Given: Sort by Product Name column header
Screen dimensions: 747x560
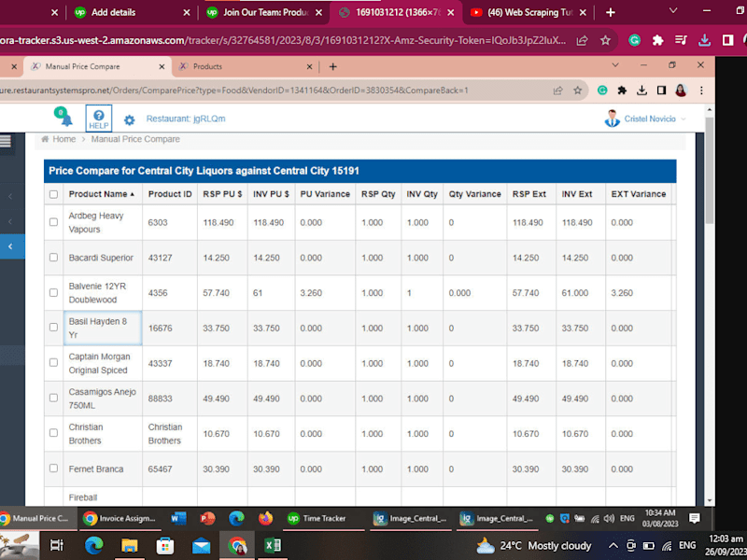Looking at the screenshot, I should 102,194.
